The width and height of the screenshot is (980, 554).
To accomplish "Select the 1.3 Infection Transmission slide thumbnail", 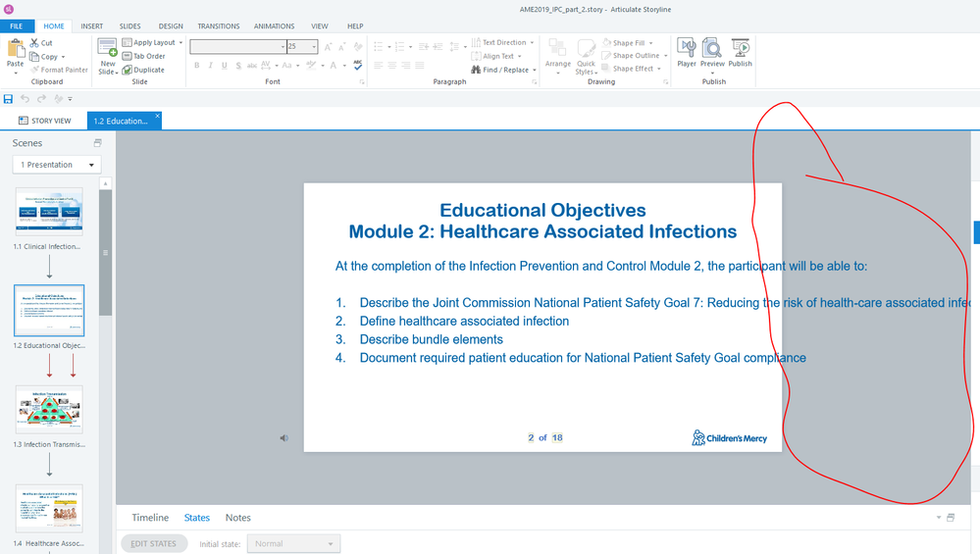I will pos(49,410).
